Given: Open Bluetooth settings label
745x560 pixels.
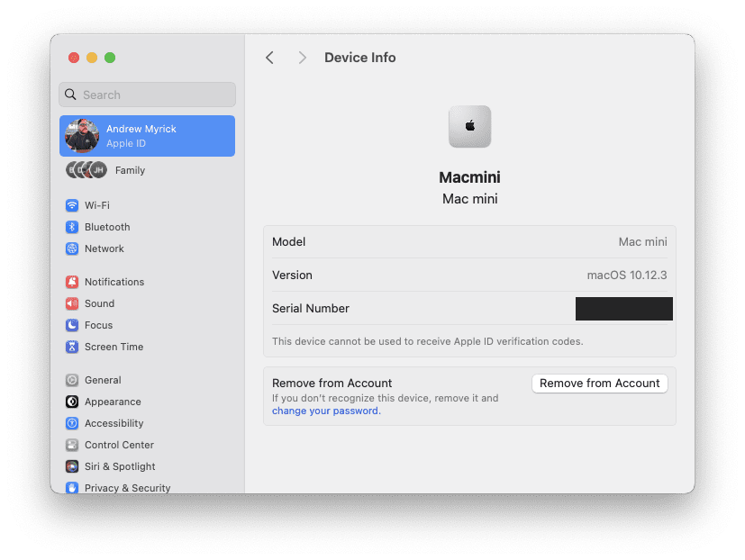Looking at the screenshot, I should click(x=107, y=227).
